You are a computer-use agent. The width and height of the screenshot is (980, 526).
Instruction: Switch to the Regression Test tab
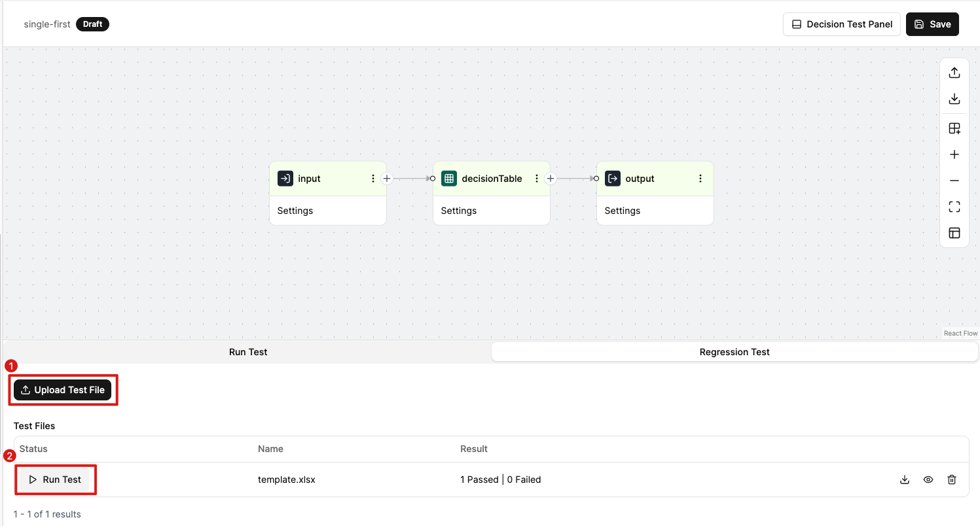pyautogui.click(x=735, y=352)
